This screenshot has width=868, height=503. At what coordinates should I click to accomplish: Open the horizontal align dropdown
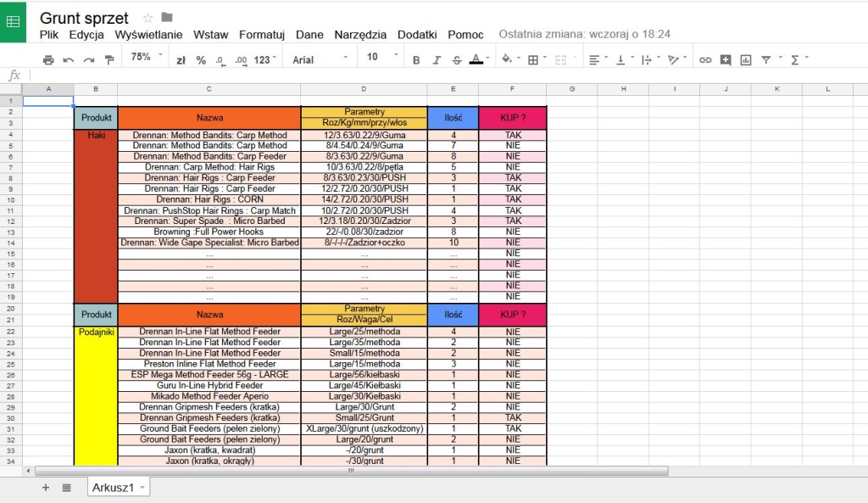pyautogui.click(x=598, y=60)
